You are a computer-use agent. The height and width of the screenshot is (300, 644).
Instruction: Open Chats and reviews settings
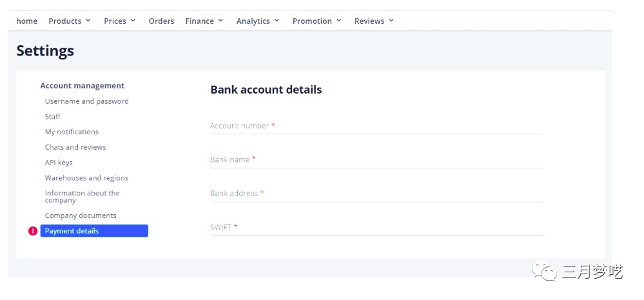(x=75, y=147)
